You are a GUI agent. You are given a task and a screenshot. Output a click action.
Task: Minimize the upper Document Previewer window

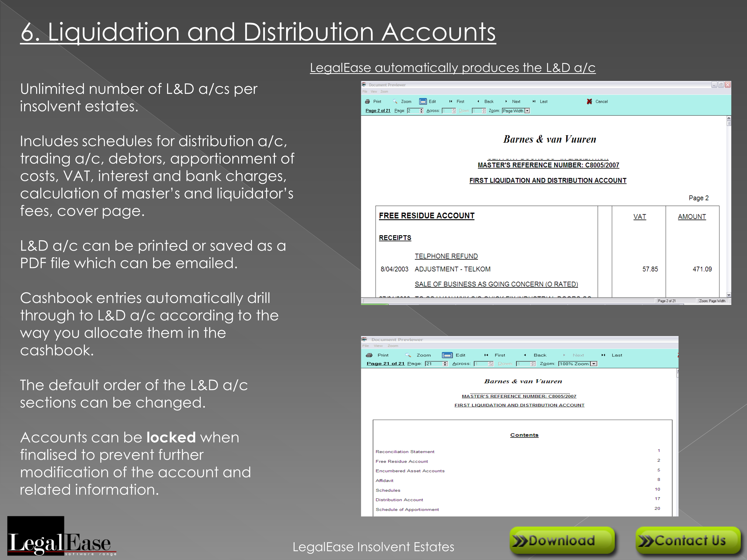pos(714,85)
